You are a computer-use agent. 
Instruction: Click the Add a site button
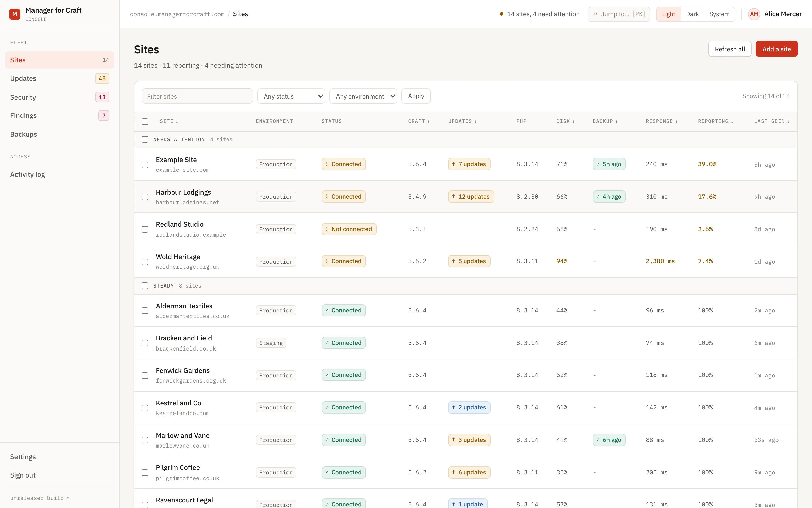776,49
